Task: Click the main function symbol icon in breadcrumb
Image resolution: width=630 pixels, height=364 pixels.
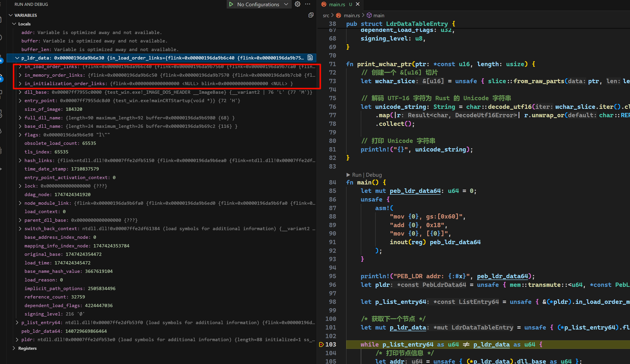Action: pos(369,16)
